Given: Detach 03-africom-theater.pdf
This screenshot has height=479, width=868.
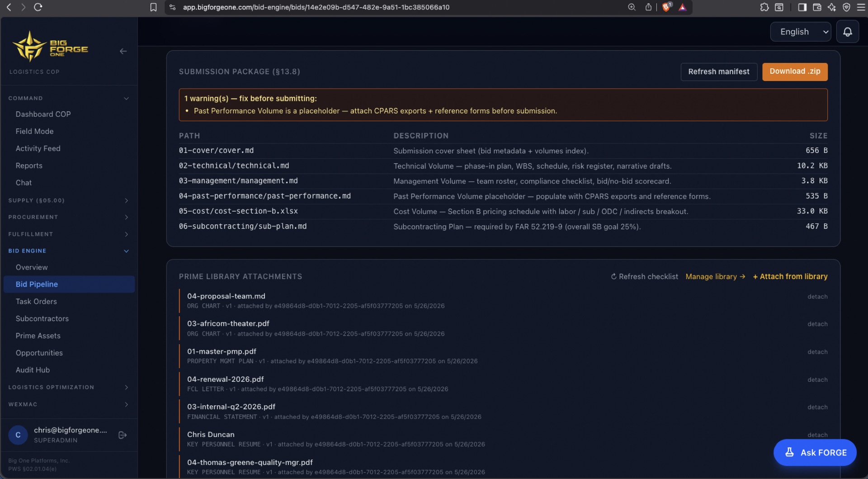Looking at the screenshot, I should tap(817, 324).
